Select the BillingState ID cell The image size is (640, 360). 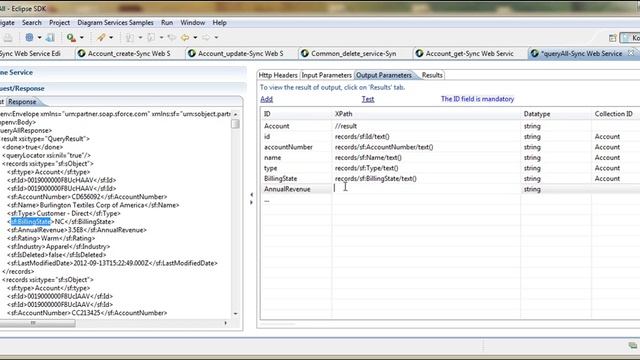[x=296, y=178]
